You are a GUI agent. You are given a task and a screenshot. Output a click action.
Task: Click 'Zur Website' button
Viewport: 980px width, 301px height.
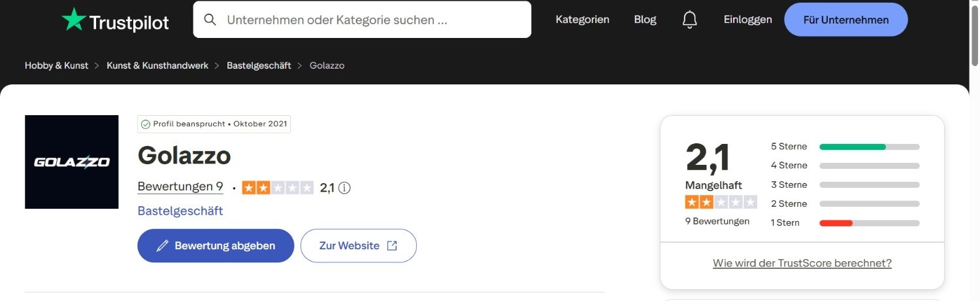tap(359, 246)
